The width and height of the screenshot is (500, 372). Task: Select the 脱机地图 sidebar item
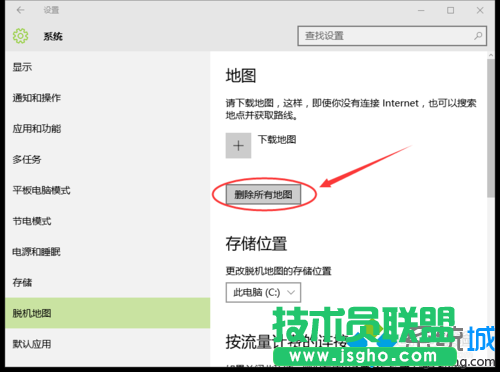pos(108,313)
